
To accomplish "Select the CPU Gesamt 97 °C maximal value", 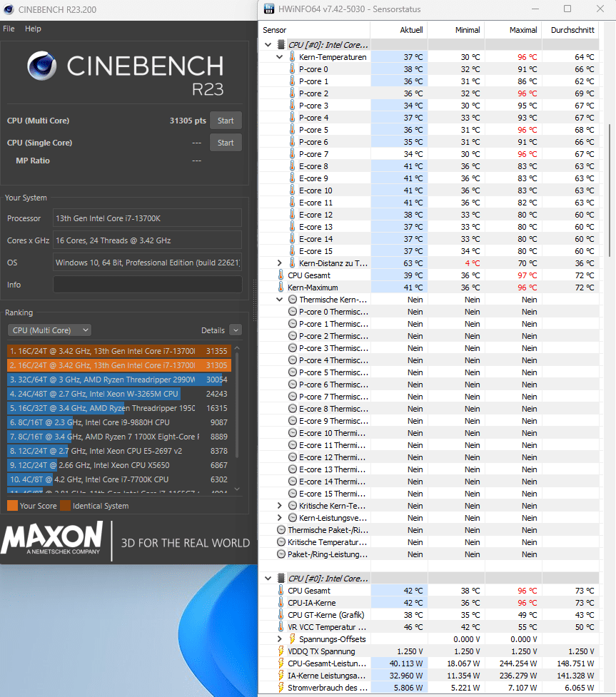I will [527, 275].
